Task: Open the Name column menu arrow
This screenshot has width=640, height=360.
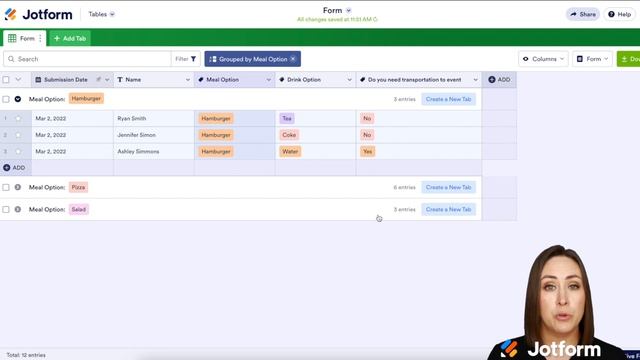Action: (188, 80)
